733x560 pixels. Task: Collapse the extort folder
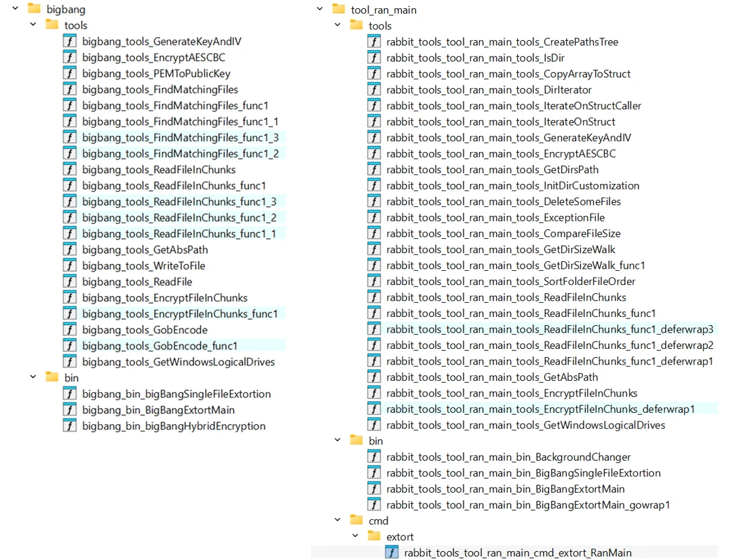pos(355,536)
